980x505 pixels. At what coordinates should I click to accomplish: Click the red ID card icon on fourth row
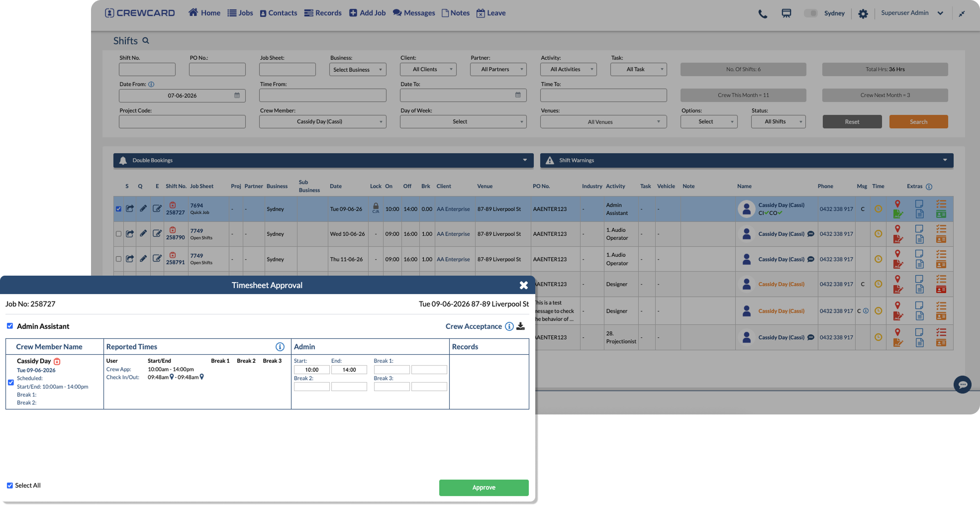pyautogui.click(x=941, y=290)
